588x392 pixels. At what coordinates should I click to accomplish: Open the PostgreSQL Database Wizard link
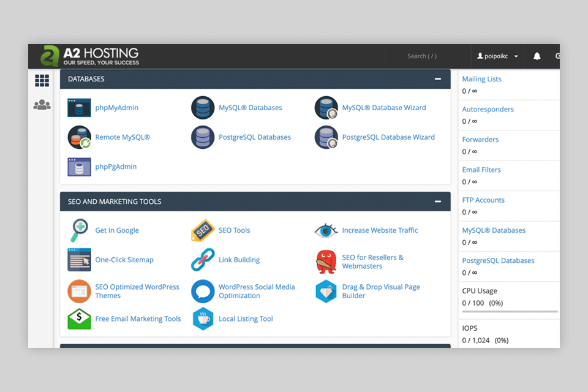pyautogui.click(x=388, y=137)
